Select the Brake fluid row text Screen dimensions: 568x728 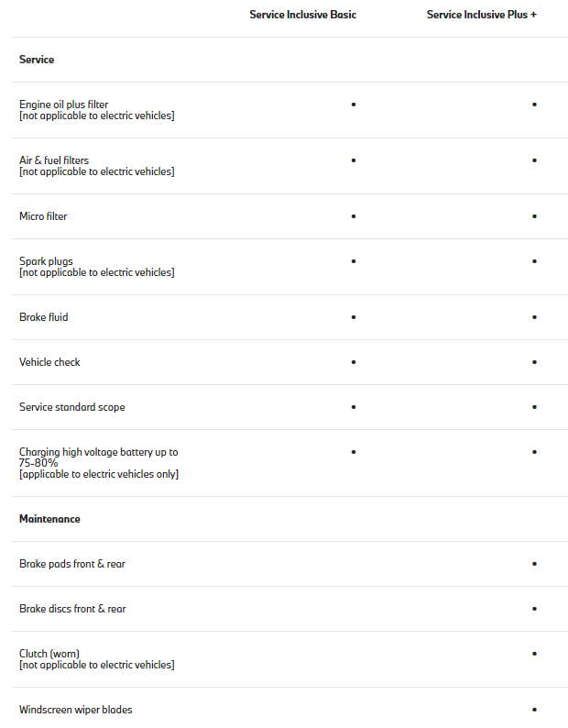(44, 317)
